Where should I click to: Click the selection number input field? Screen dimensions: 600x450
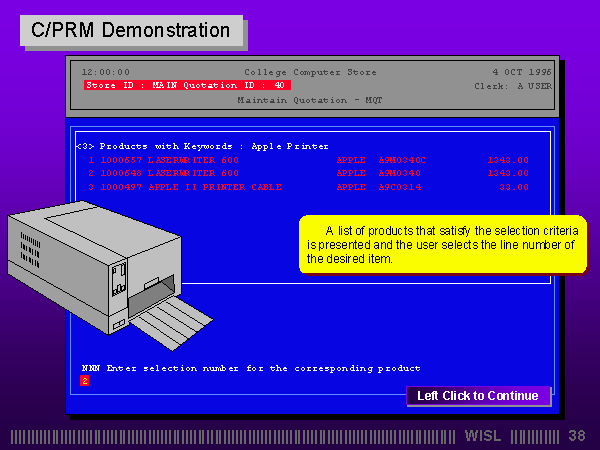click(85, 381)
